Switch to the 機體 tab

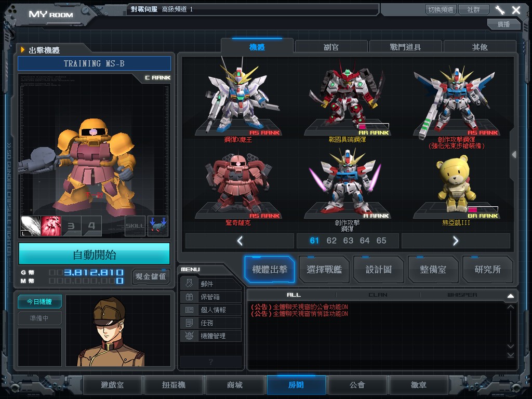pyautogui.click(x=257, y=47)
